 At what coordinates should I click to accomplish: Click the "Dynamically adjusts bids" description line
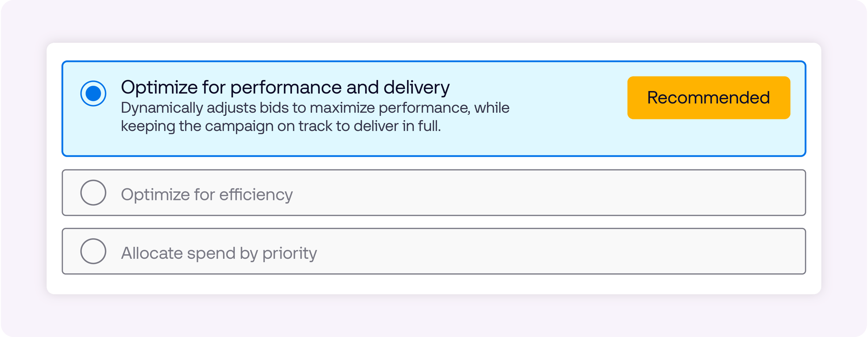point(314,108)
